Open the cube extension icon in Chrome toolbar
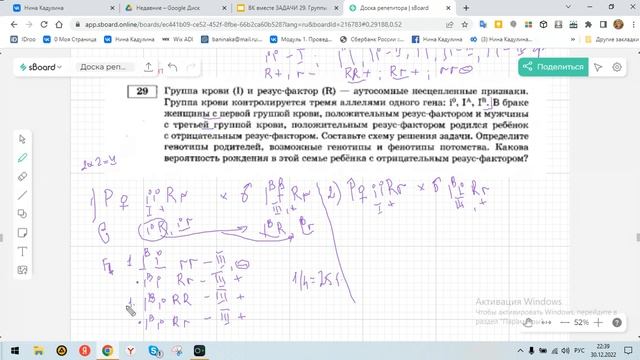 coord(543,24)
